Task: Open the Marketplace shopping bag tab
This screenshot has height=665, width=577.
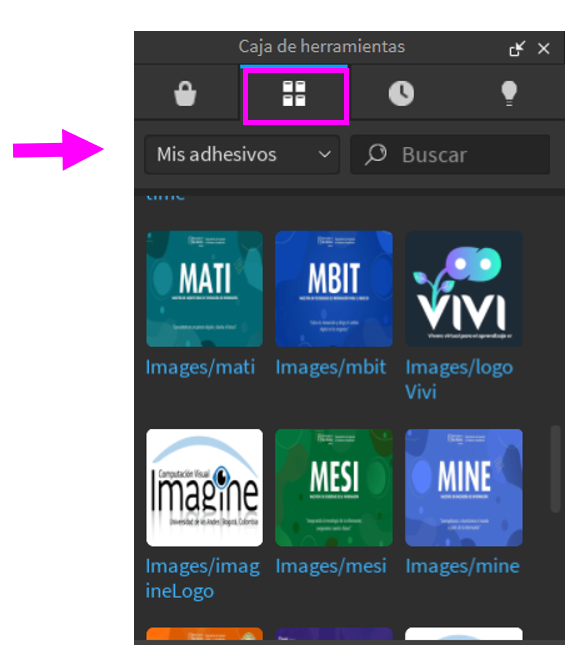Action: point(185,93)
